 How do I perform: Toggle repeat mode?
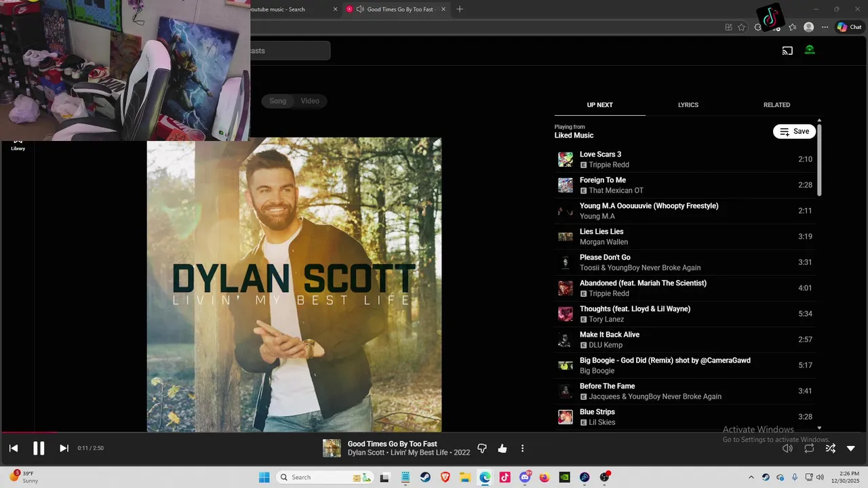(809, 448)
